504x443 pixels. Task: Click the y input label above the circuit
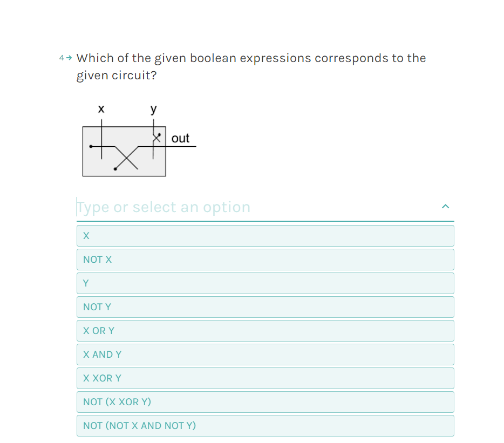pyautogui.click(x=154, y=109)
